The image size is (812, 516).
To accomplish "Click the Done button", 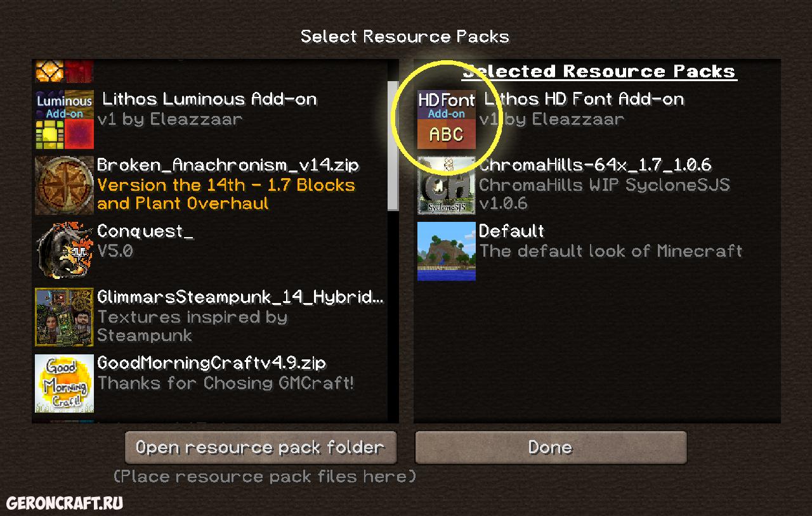I will click(551, 448).
